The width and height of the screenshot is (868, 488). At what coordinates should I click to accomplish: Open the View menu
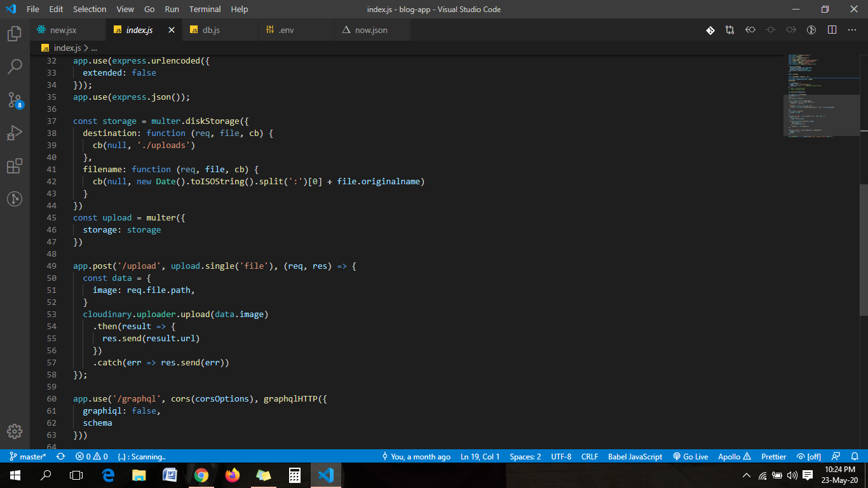point(125,10)
